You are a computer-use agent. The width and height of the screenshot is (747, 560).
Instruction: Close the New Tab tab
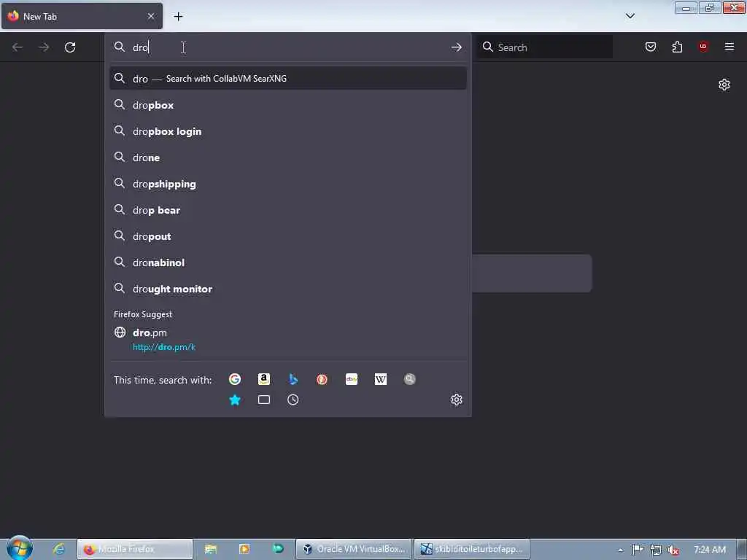click(151, 16)
